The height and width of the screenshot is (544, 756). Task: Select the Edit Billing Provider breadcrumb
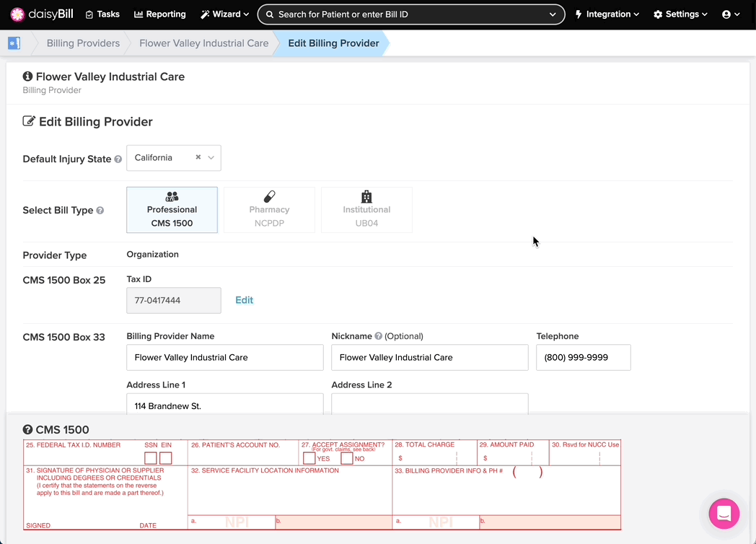(x=334, y=43)
